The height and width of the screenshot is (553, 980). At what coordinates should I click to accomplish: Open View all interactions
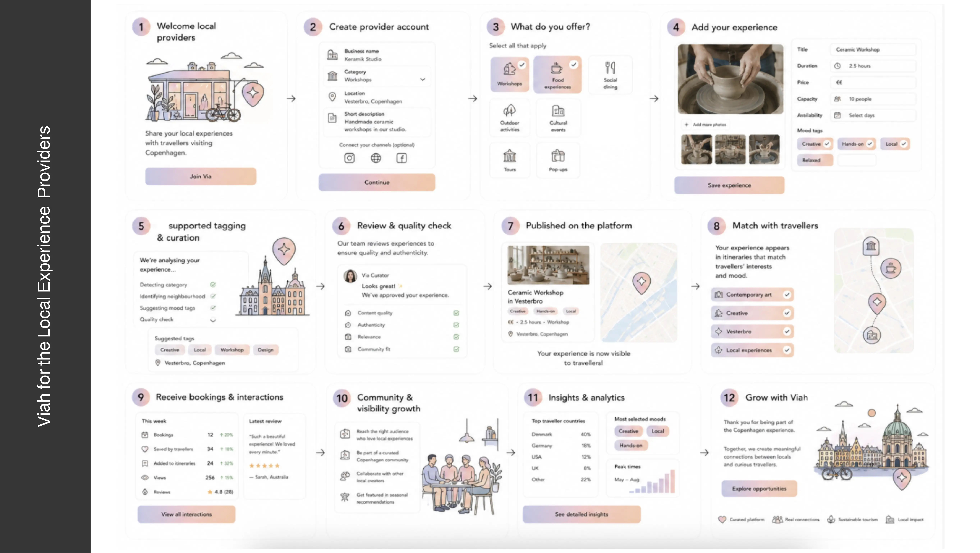(x=186, y=514)
